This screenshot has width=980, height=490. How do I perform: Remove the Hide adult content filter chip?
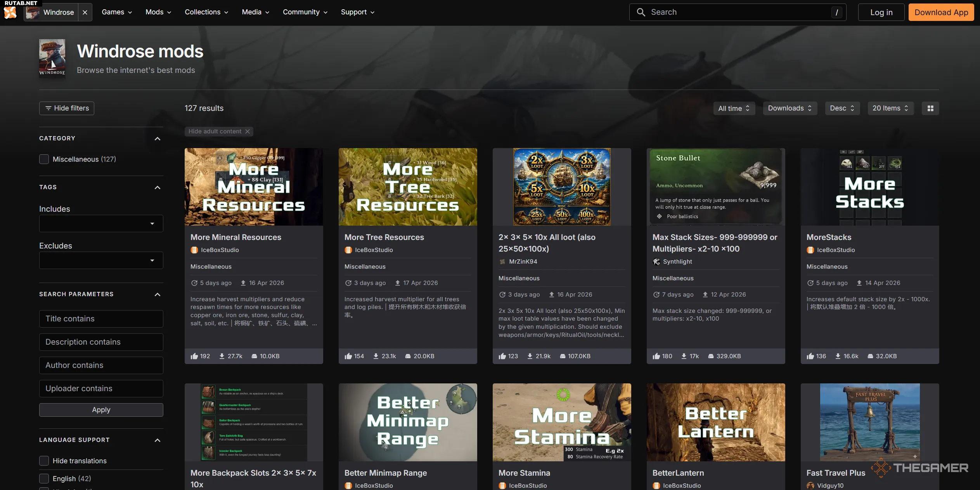248,131
